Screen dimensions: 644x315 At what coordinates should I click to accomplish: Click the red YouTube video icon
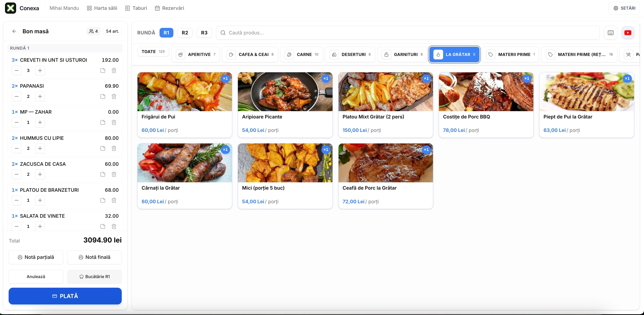pyautogui.click(x=628, y=33)
